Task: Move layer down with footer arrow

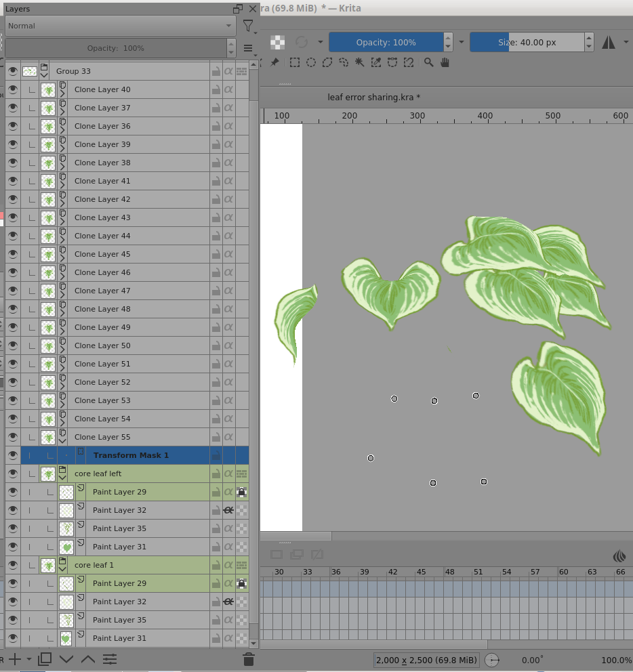Action: pyautogui.click(x=66, y=658)
